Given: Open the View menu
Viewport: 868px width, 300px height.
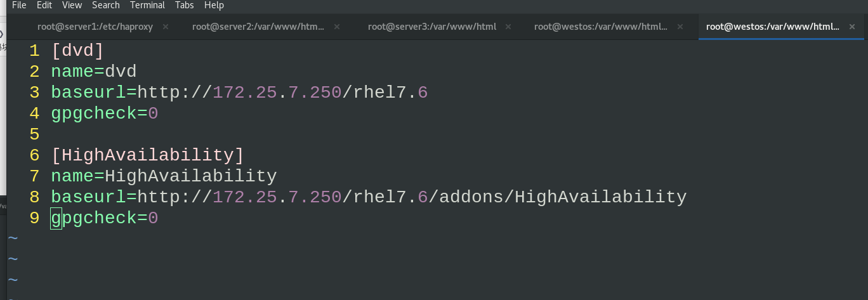Looking at the screenshot, I should [x=72, y=5].
